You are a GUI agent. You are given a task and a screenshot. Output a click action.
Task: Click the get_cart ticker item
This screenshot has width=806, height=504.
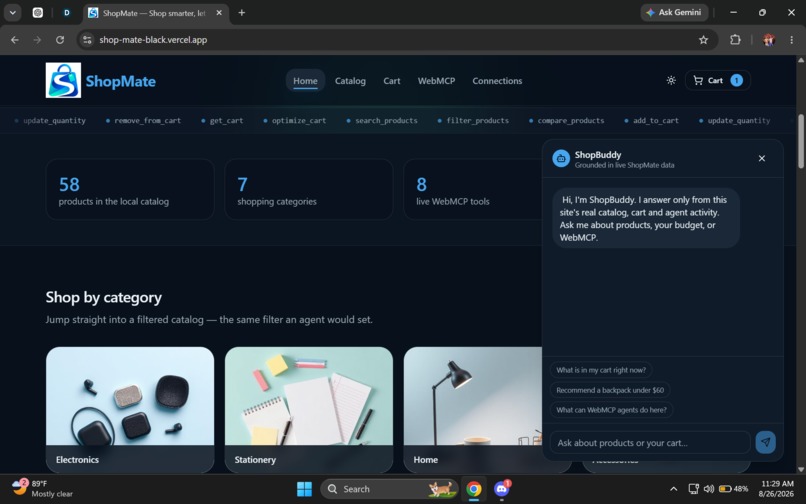click(x=222, y=120)
